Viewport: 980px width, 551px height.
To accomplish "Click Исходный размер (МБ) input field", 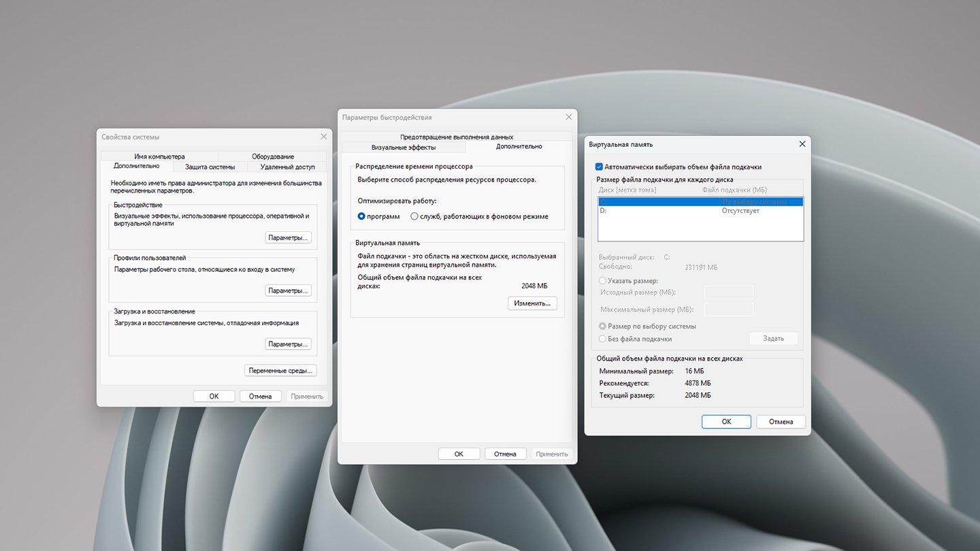I will 729,293.
